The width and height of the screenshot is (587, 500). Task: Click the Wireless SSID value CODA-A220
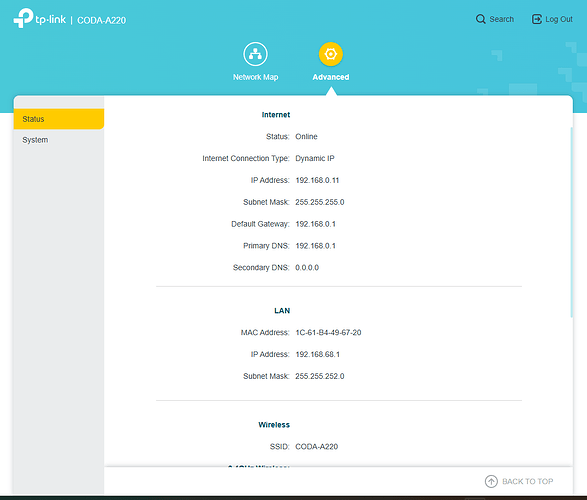(316, 446)
